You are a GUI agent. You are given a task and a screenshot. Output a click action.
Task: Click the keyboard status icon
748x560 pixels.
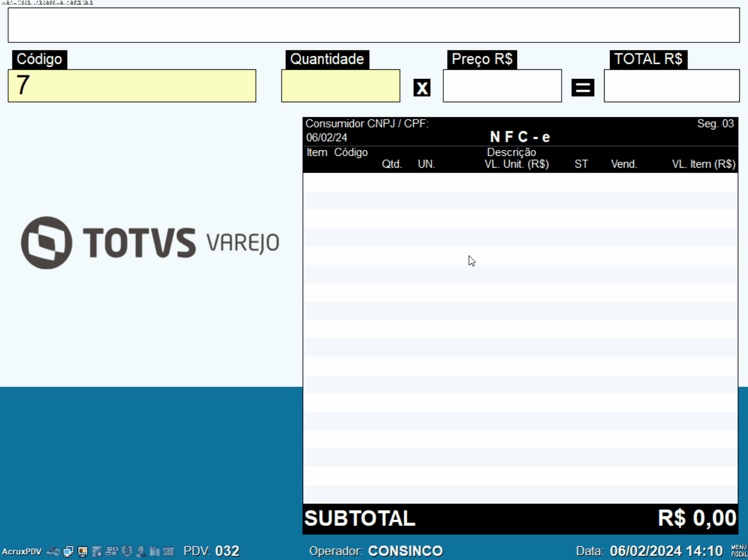pos(169,551)
